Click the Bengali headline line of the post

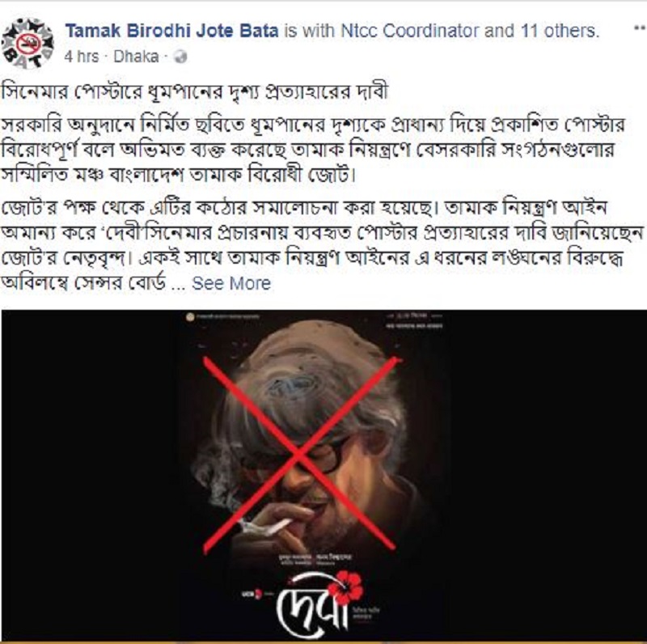[194, 91]
